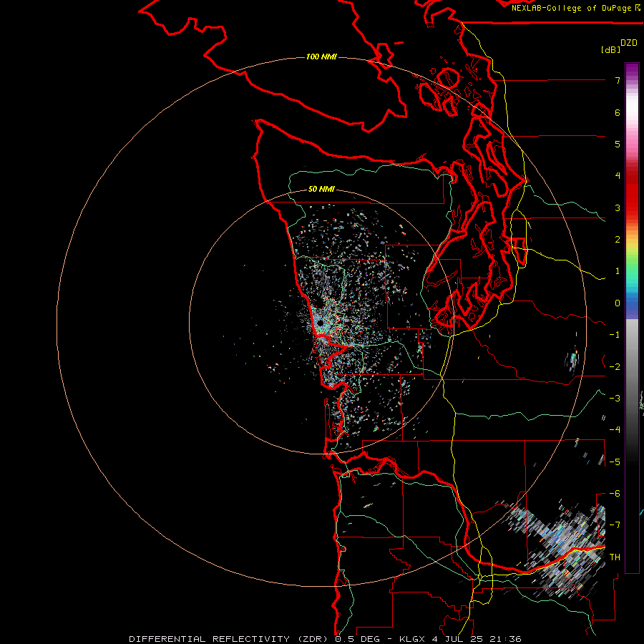Click the 3 value on color scale

pos(618,208)
